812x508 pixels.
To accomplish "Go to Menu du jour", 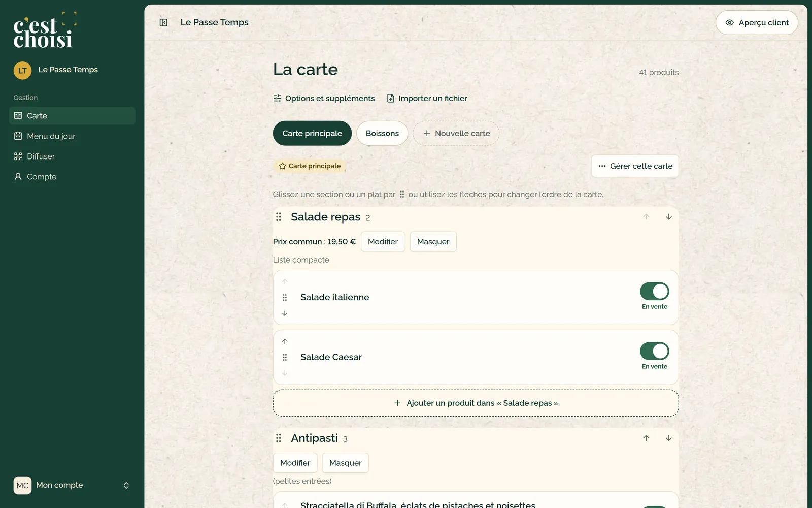I will click(72, 136).
